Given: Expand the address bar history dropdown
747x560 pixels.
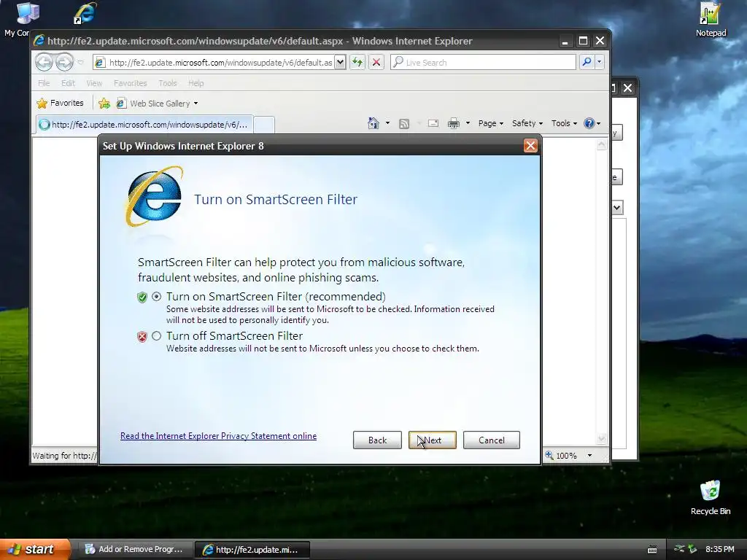Looking at the screenshot, I should [340, 63].
